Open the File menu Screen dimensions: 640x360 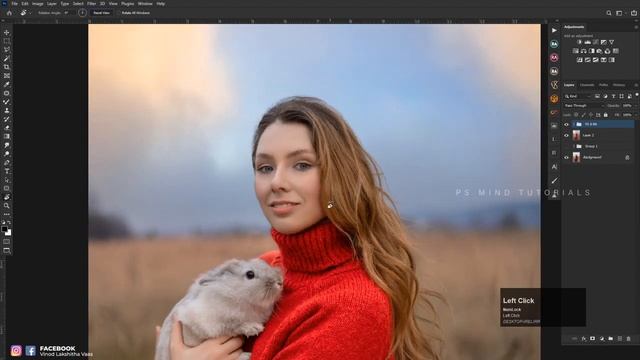point(15,4)
